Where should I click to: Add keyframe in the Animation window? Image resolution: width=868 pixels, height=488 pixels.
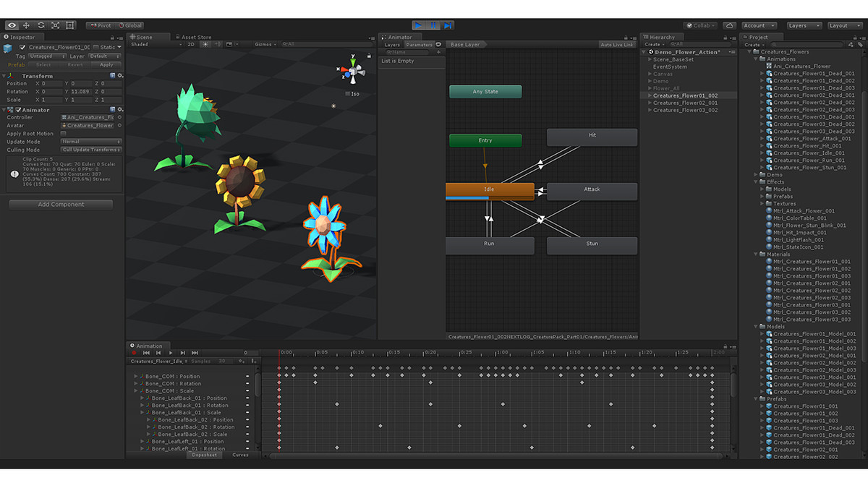pos(240,361)
